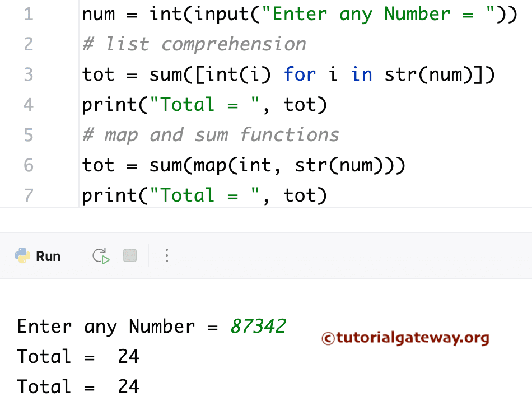Screen dimensions: 532x401
Task: Click the 'Enter any Number =' console prompt
Action: [118, 327]
